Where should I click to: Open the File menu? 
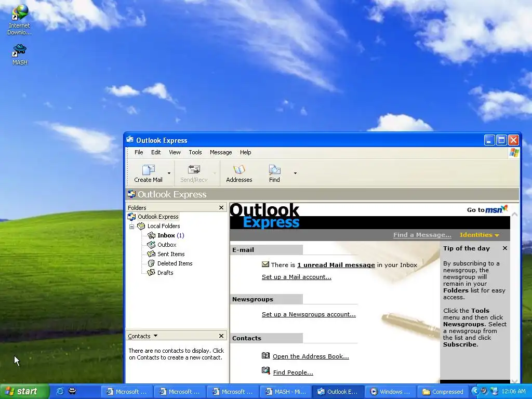(139, 152)
